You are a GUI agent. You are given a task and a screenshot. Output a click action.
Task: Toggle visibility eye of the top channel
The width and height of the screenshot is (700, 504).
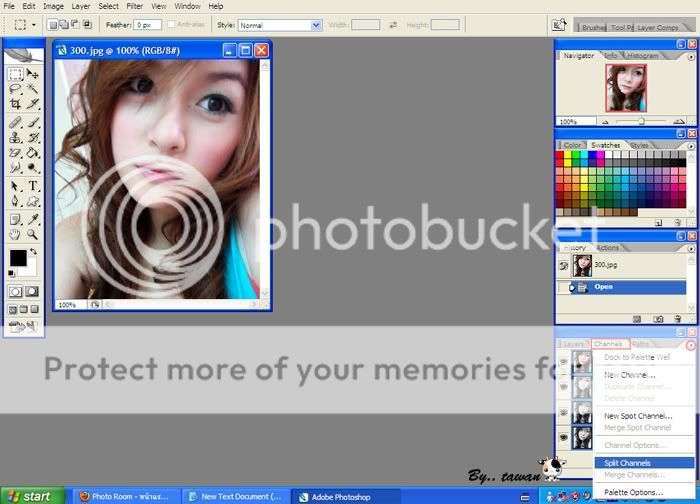point(564,363)
